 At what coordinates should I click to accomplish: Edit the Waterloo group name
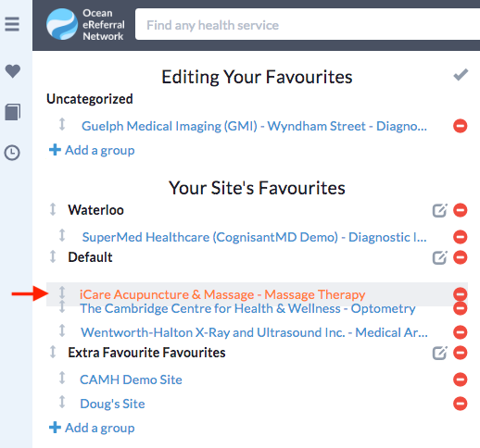(439, 210)
